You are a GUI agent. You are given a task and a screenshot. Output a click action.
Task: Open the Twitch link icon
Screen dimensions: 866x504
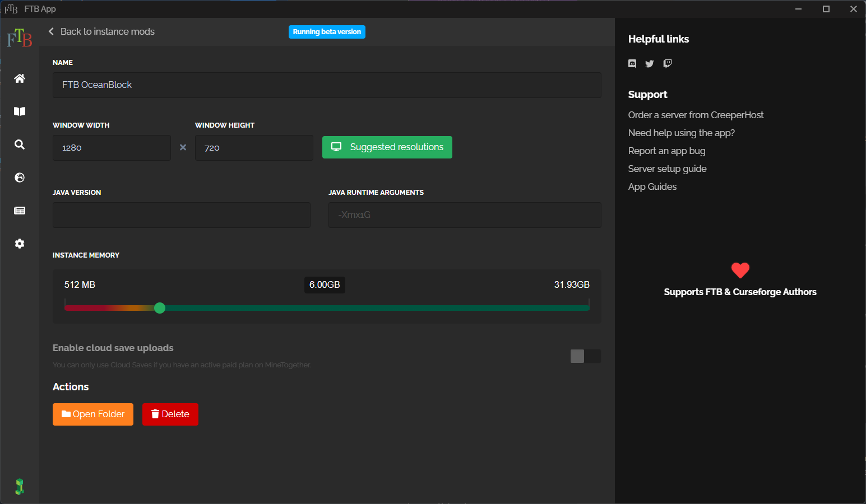click(667, 63)
